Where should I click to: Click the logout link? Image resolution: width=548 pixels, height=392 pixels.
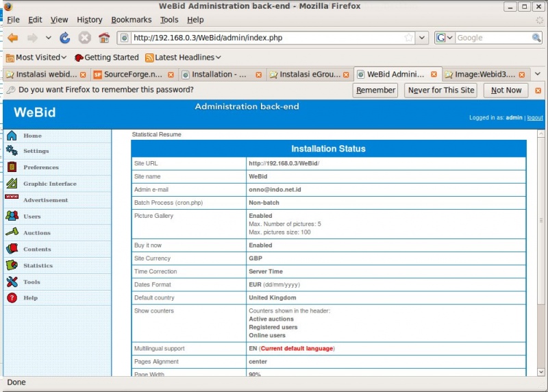(534, 118)
